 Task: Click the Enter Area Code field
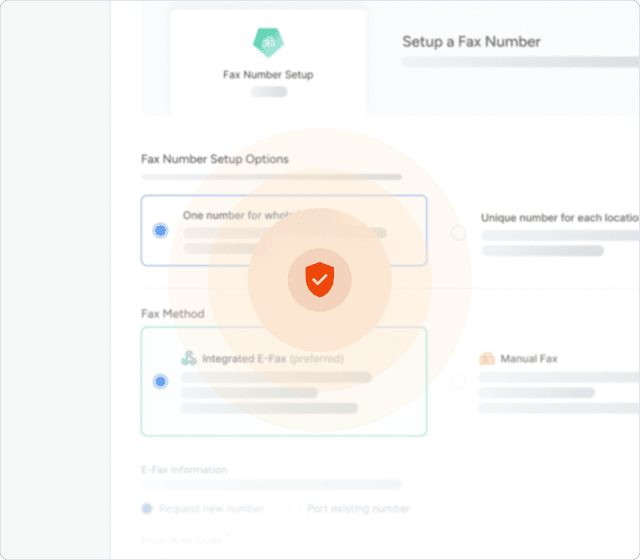(181, 541)
